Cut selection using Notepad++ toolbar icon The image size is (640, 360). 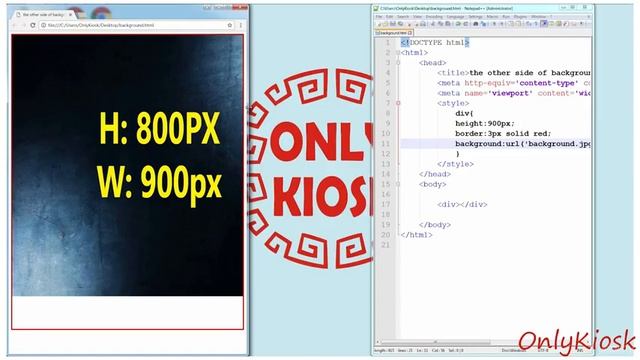pyautogui.click(x=433, y=24)
